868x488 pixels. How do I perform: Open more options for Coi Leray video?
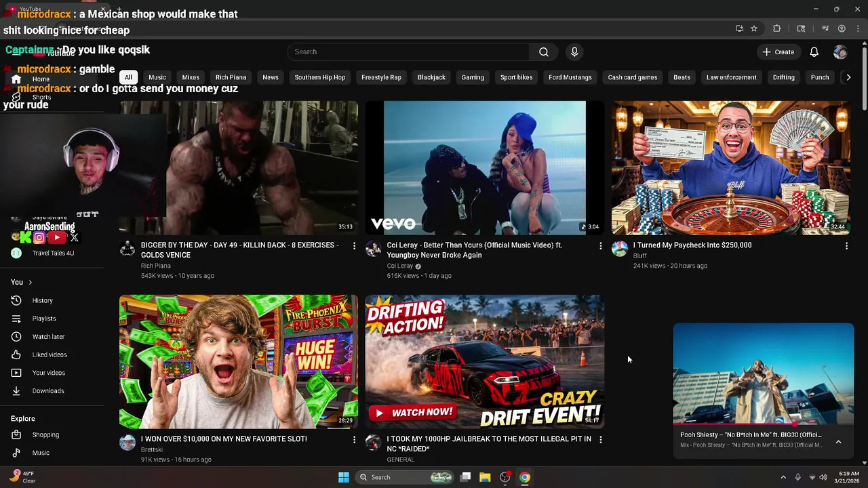click(600, 246)
